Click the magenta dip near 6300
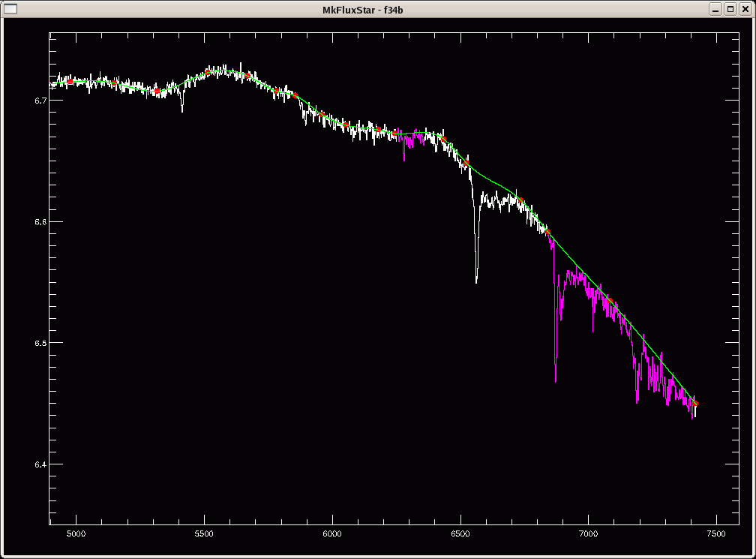This screenshot has width=756, height=559. click(x=403, y=159)
